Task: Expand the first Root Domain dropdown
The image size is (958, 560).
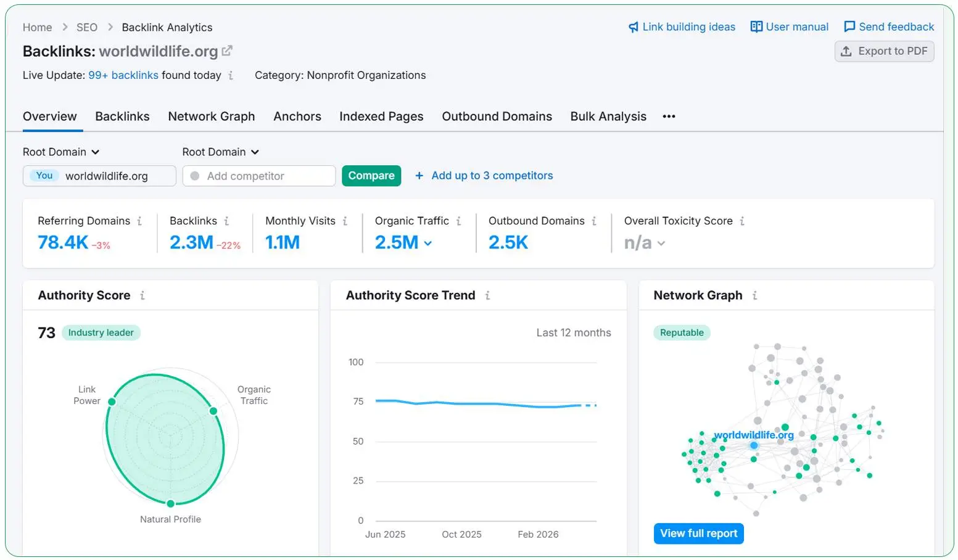Action: click(x=61, y=152)
